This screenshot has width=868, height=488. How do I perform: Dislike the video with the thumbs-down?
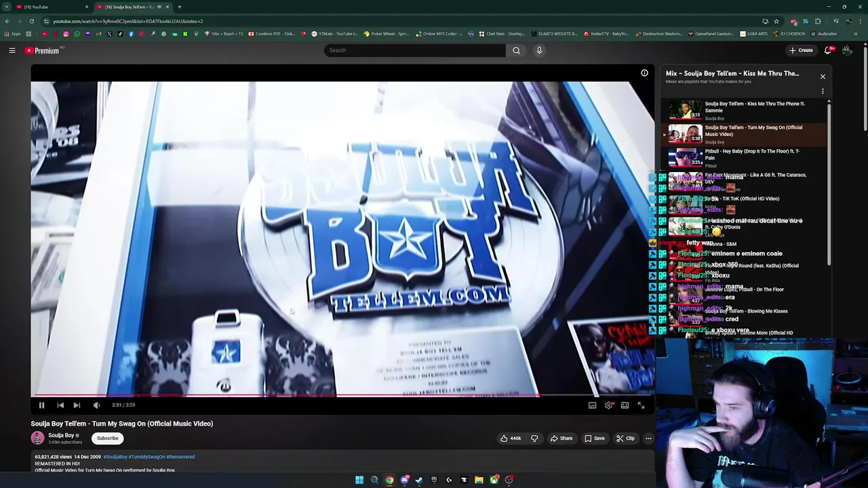(534, 439)
